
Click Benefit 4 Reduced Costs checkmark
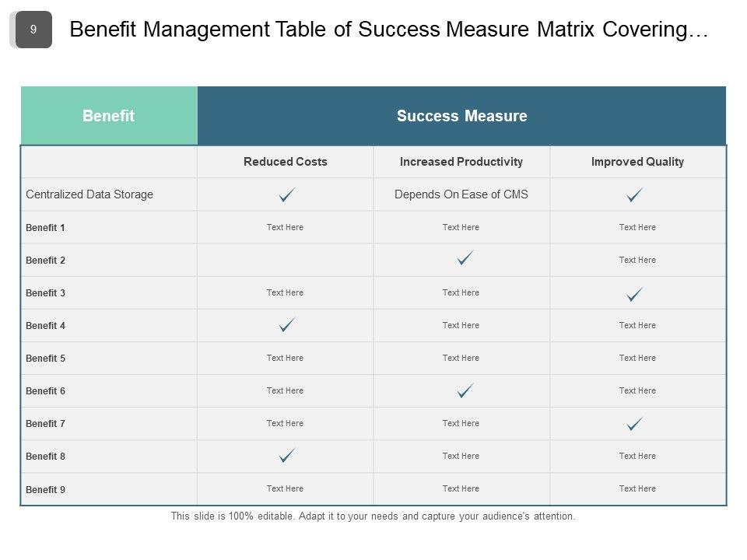286,325
